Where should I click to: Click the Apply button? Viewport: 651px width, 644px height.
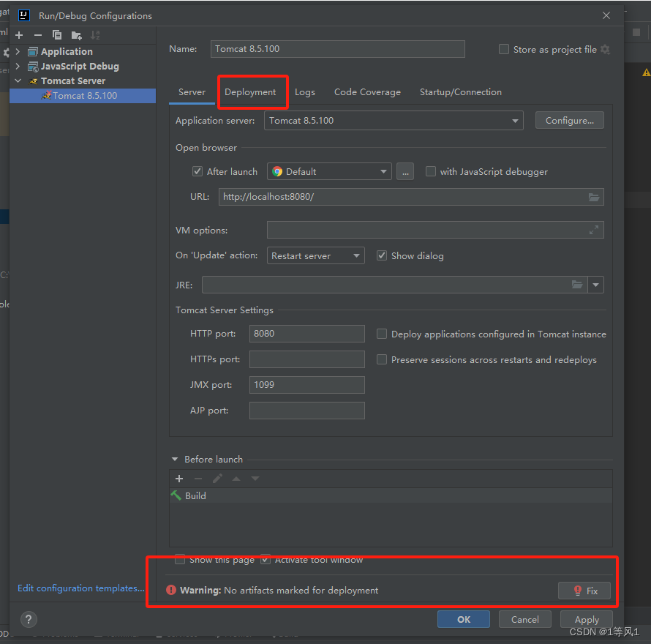[587, 620]
